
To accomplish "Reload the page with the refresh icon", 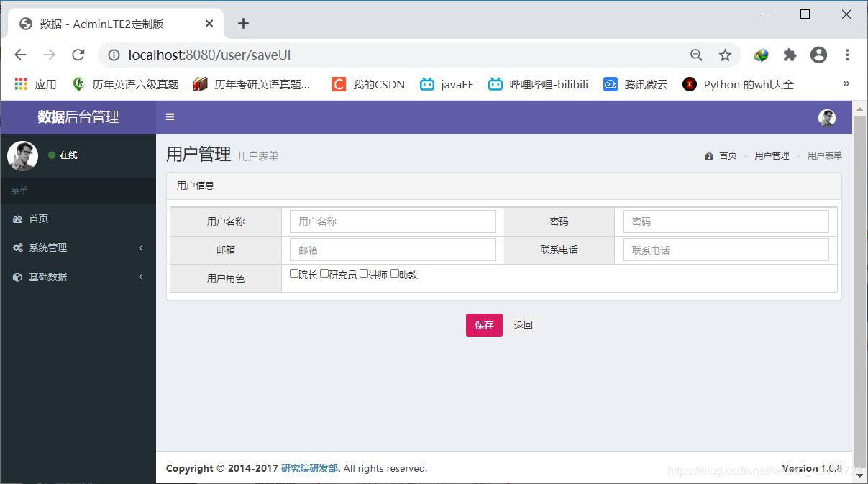I will [78, 55].
